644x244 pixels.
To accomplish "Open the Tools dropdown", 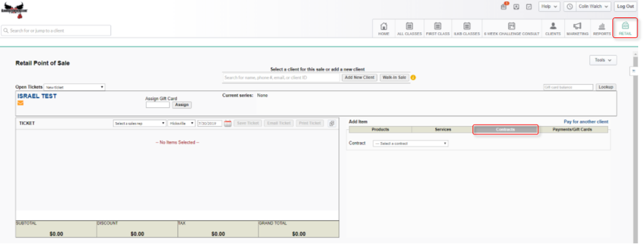I will [x=603, y=60].
